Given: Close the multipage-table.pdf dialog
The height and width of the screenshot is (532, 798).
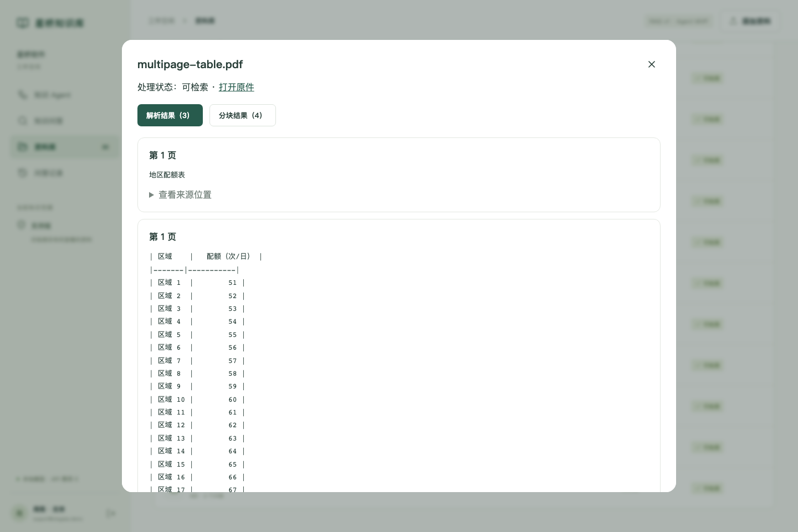Looking at the screenshot, I should [652, 64].
